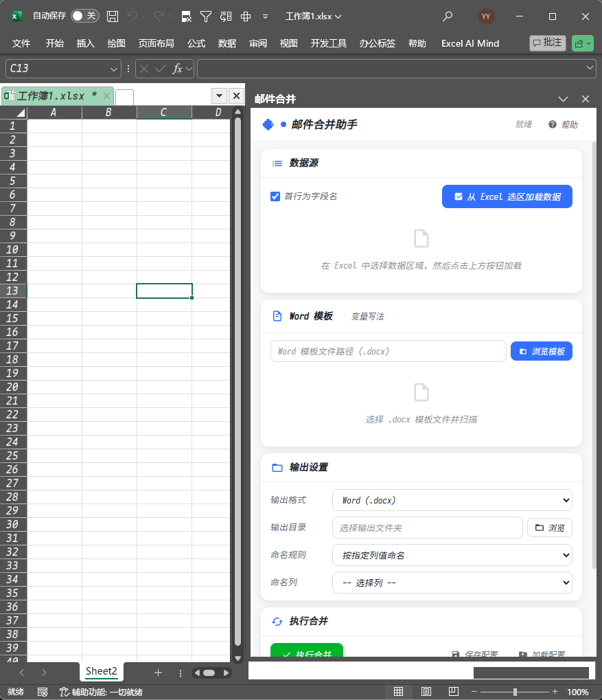The image size is (602, 700).
Task: Uncheck the 首行为字段名 checkbox
Action: pyautogui.click(x=275, y=196)
